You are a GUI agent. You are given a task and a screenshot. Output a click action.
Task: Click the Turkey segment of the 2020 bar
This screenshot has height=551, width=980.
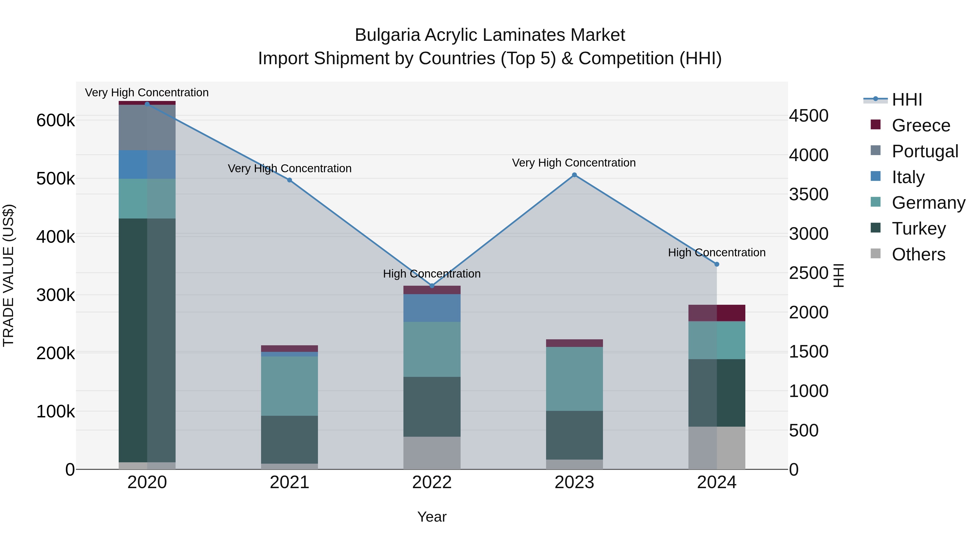point(147,340)
